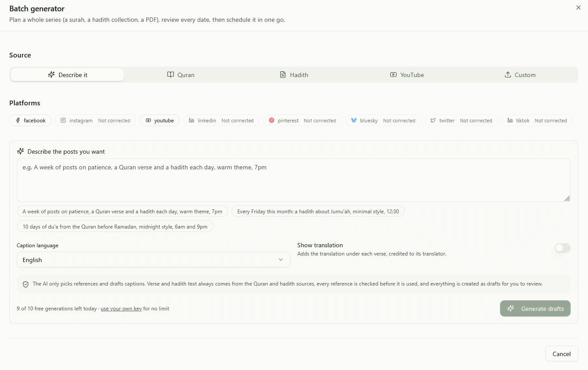Click the Batch generator title
588x370 pixels.
pos(37,9)
